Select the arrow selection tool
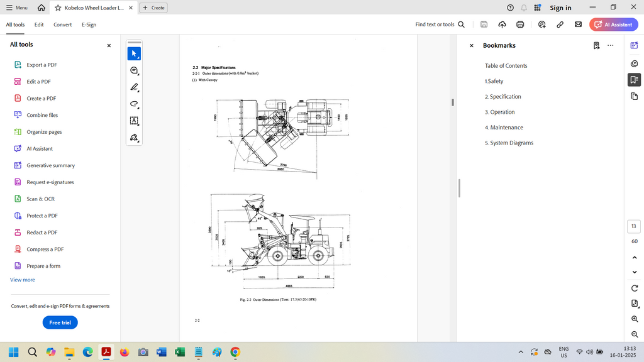 pos(134,54)
